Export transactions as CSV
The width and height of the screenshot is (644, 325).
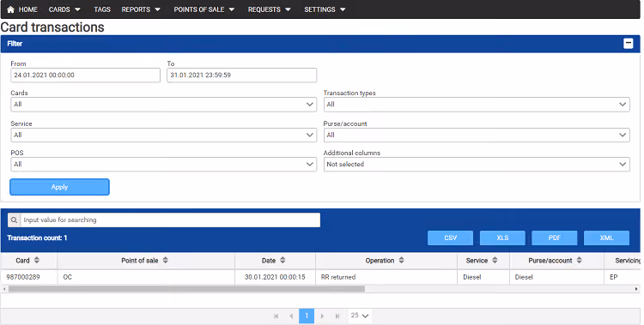coord(450,238)
